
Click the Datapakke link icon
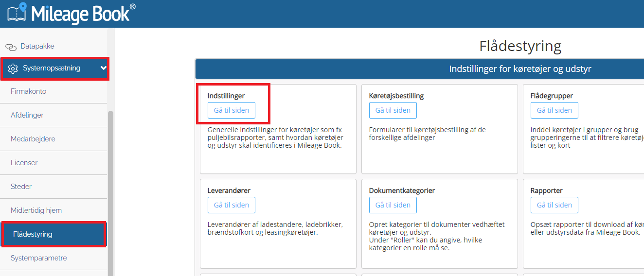11,47
